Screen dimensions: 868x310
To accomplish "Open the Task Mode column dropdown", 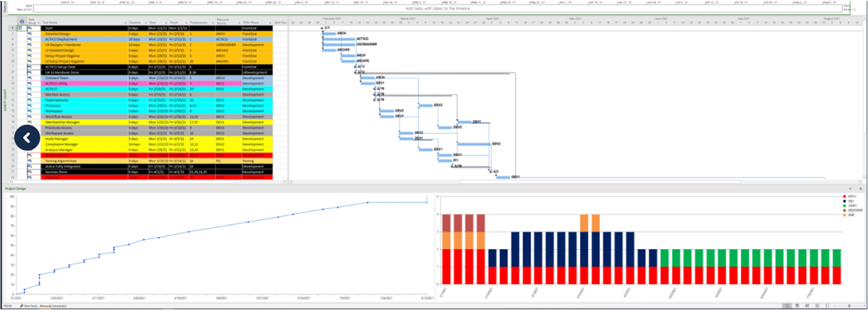I will pyautogui.click(x=38, y=22).
